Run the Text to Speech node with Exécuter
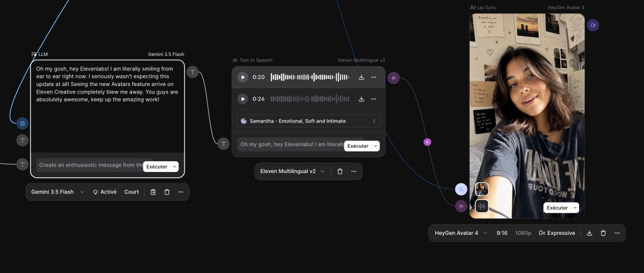The width and height of the screenshot is (644, 273). click(x=358, y=146)
